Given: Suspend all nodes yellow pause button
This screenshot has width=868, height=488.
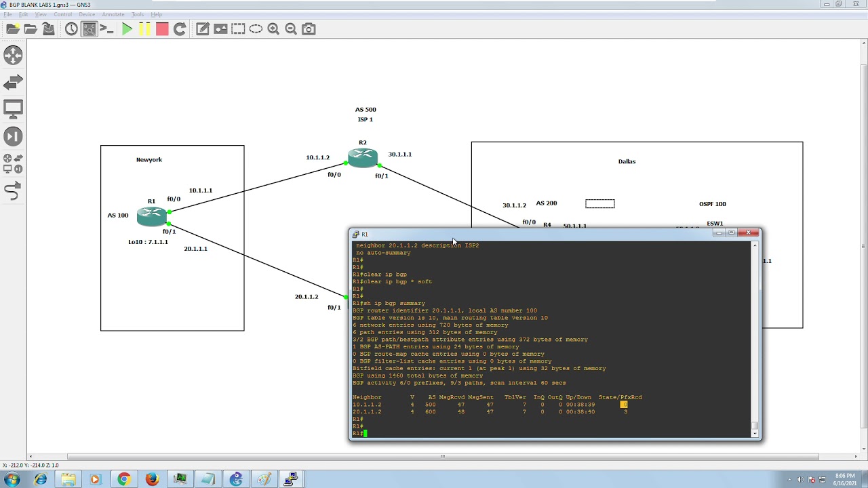Looking at the screenshot, I should (x=144, y=28).
